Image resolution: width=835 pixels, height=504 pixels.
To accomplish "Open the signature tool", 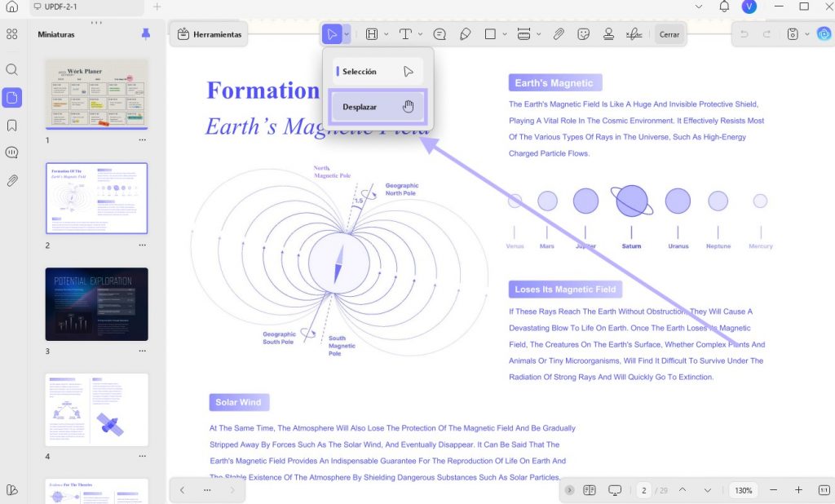I will (x=634, y=34).
